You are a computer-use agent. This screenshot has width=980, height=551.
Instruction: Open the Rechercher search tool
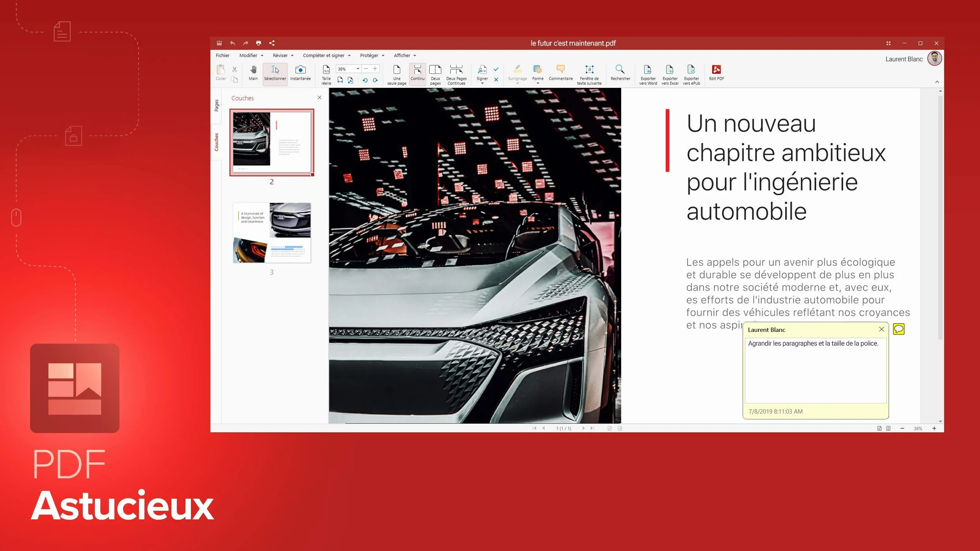click(x=620, y=73)
